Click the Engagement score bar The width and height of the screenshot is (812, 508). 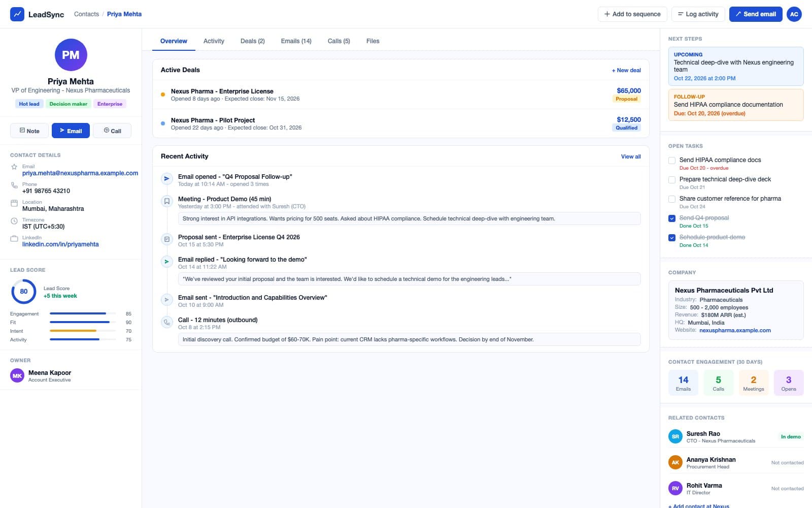[83, 314]
